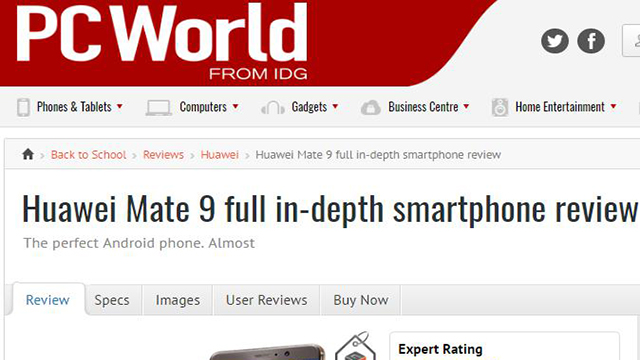Click the Expert Rating heading
This screenshot has height=360, width=640.
440,349
